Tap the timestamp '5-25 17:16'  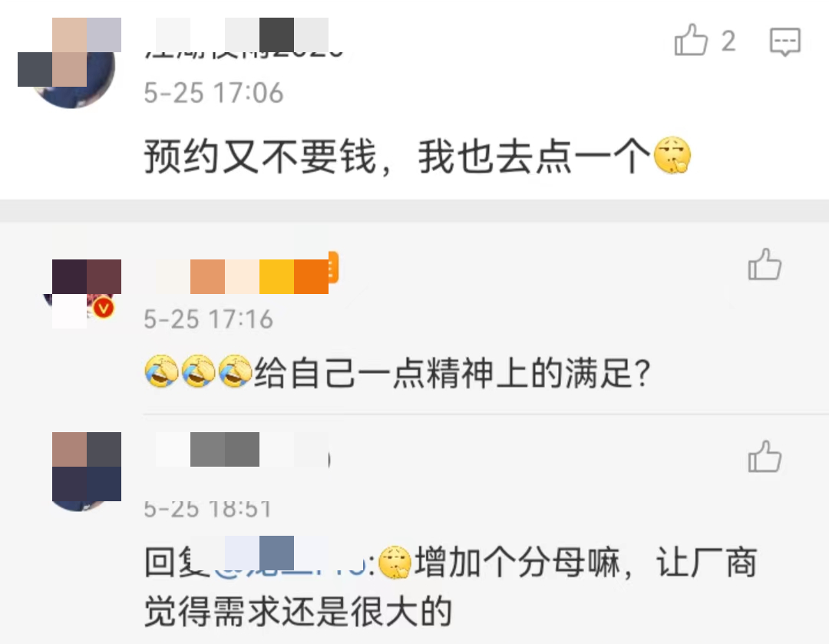(x=208, y=319)
